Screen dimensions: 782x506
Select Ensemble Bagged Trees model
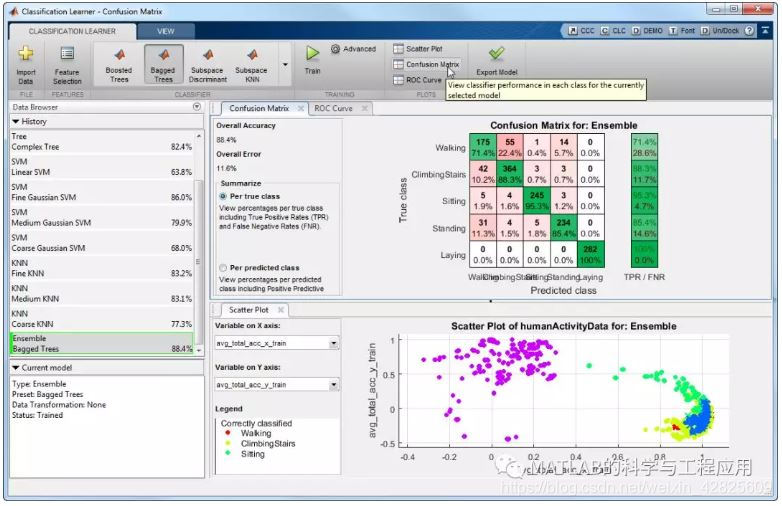(102, 343)
